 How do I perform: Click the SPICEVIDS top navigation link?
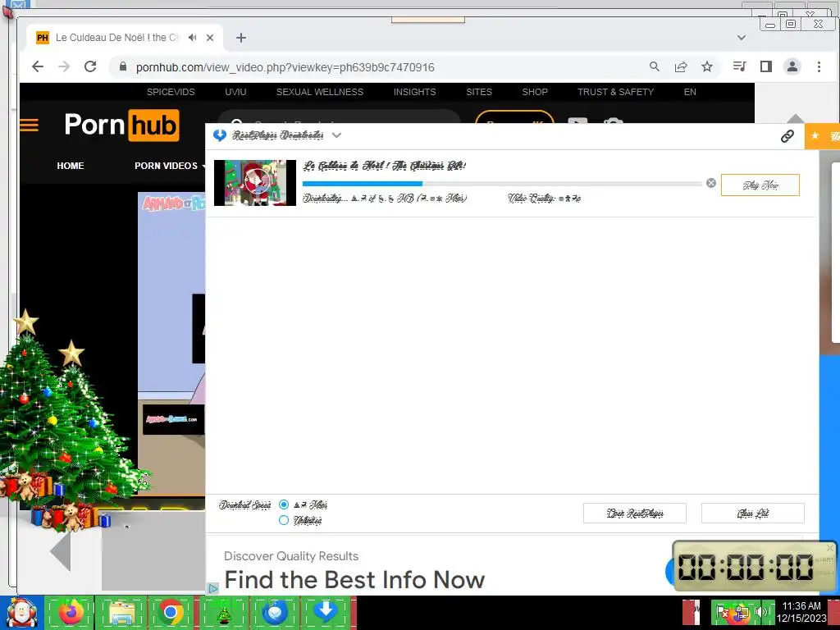pos(171,92)
